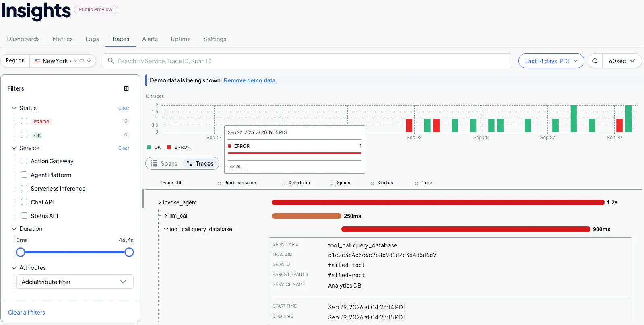
Task: Click the maximum duration slider handle
Action: tap(129, 252)
